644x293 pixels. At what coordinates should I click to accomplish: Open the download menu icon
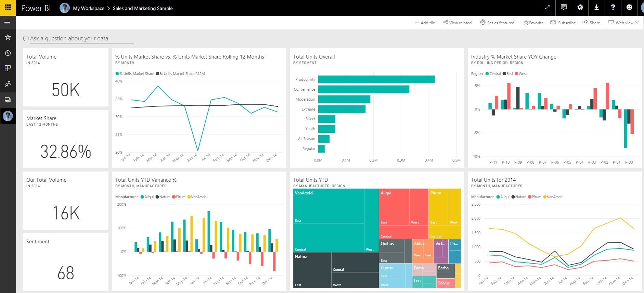[596, 8]
